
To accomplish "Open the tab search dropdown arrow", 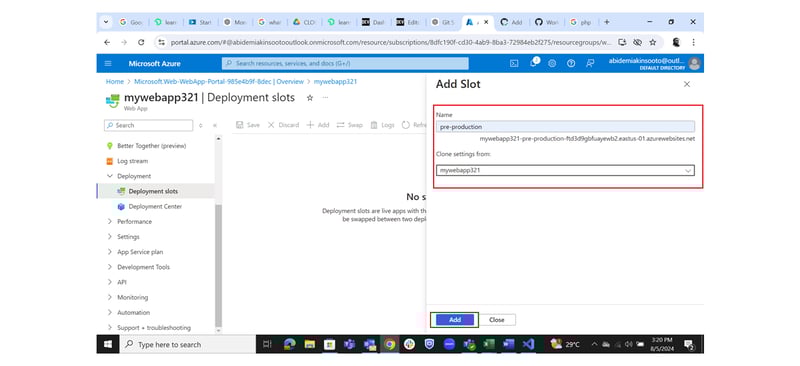I will click(106, 22).
